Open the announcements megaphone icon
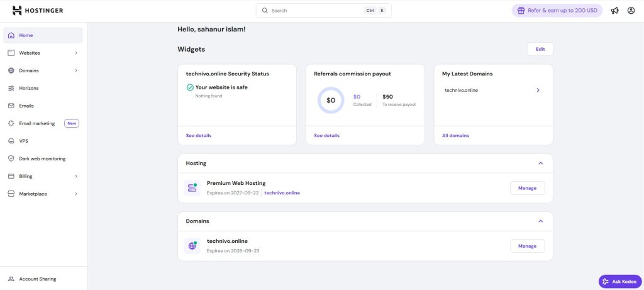Image resolution: width=644 pixels, height=290 pixels. [x=614, y=11]
